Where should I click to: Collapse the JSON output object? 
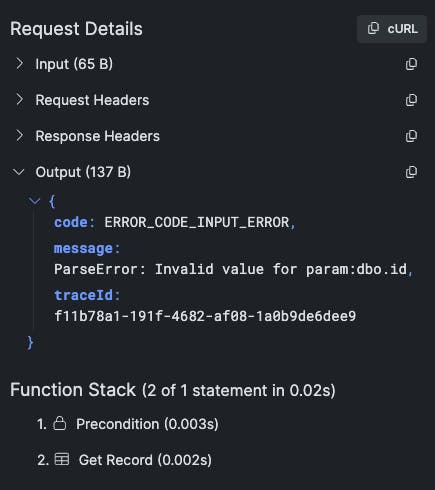tap(35, 201)
